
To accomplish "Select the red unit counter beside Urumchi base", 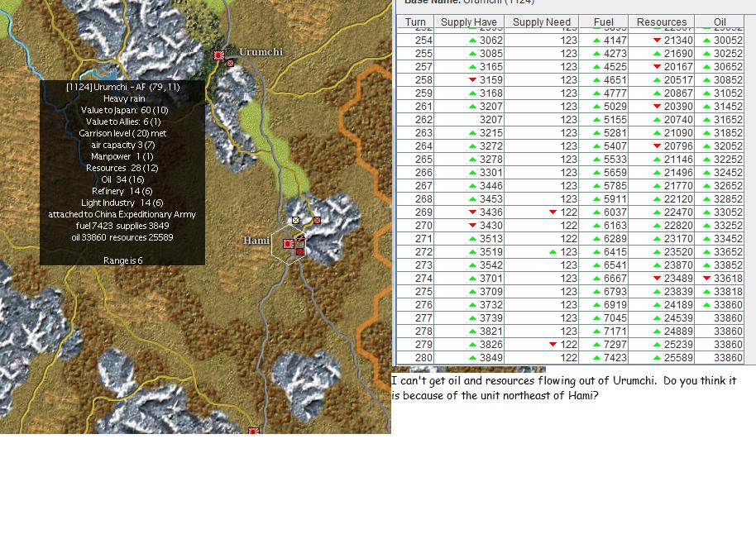I will tap(231, 63).
